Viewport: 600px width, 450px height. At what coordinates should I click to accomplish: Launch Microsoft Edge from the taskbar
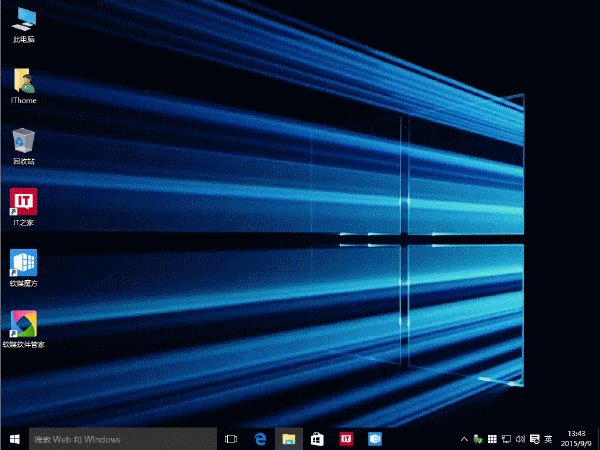tap(260, 439)
